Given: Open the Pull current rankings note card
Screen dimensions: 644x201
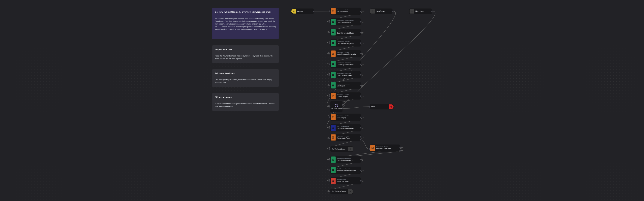Looking at the screenshot, I should (x=245, y=78).
